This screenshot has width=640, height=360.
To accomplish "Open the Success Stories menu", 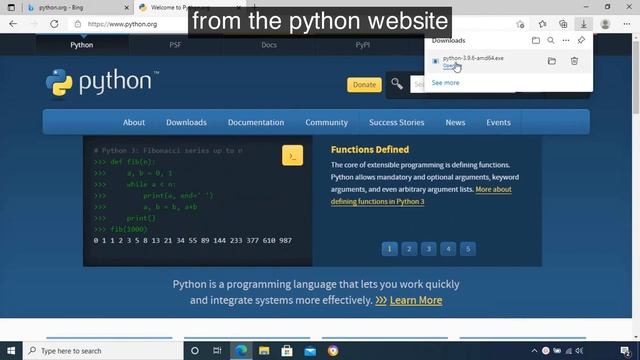I will (397, 122).
